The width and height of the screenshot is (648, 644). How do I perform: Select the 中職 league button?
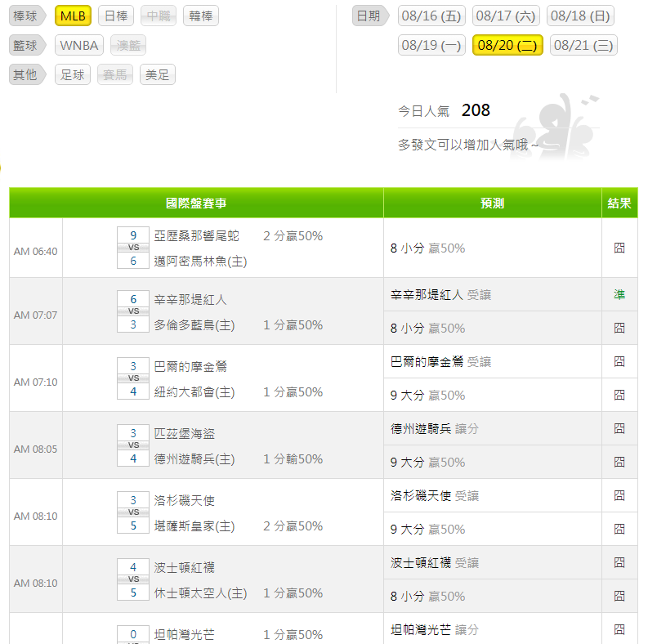click(x=159, y=16)
